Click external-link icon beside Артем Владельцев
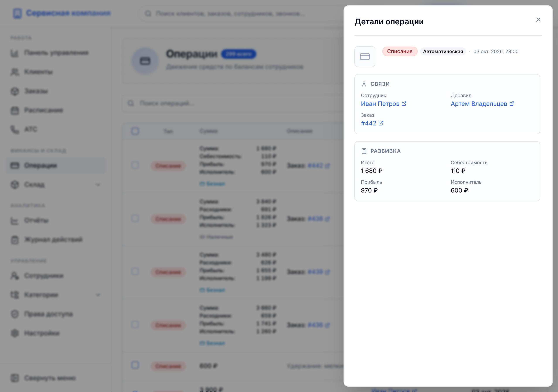The width and height of the screenshot is (558, 392). coord(512,104)
